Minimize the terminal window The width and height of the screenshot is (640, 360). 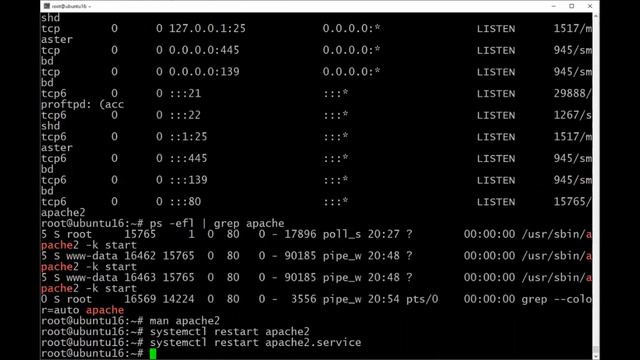[x=553, y=6]
